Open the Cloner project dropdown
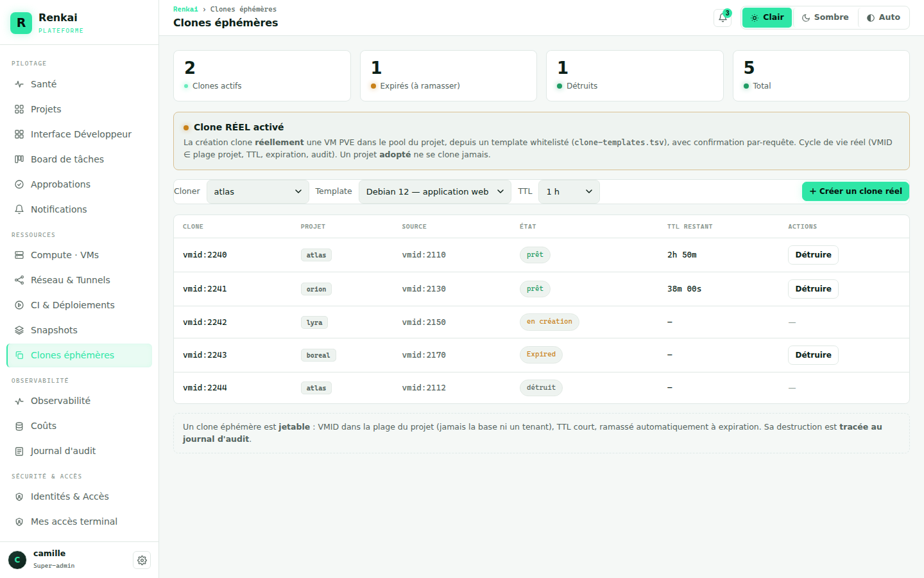This screenshot has width=924, height=578. click(x=258, y=191)
